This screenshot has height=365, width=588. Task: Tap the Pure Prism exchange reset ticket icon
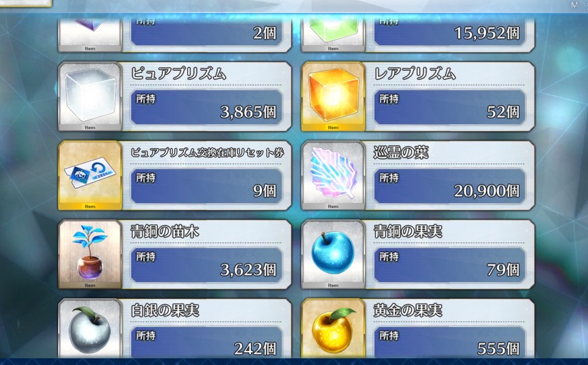(90, 175)
